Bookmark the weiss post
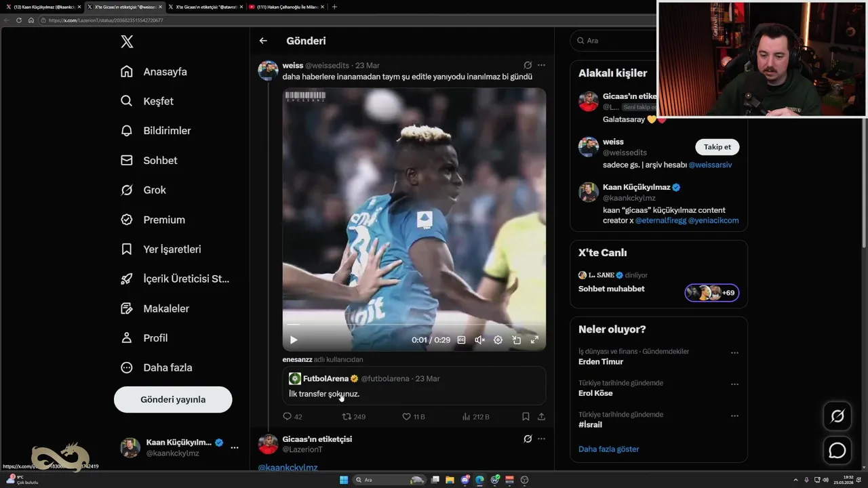The width and height of the screenshot is (868, 488). click(x=526, y=416)
